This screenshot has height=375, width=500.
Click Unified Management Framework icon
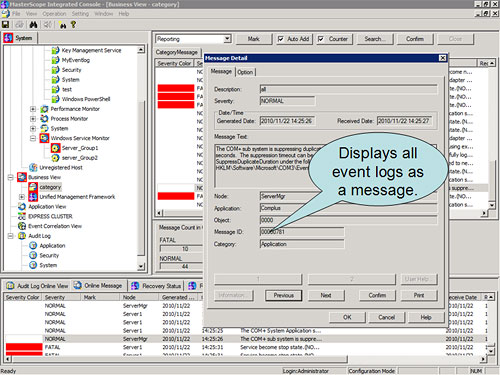pyautogui.click(x=33, y=197)
